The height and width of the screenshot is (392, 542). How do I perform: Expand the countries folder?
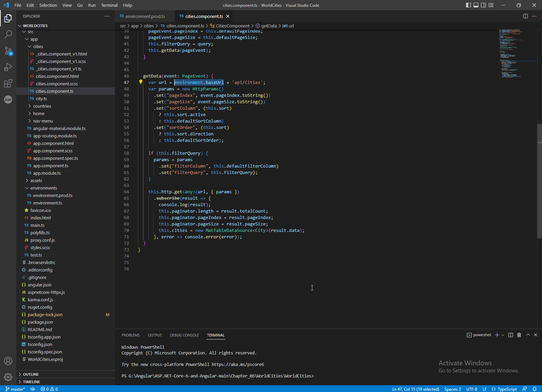click(42, 106)
